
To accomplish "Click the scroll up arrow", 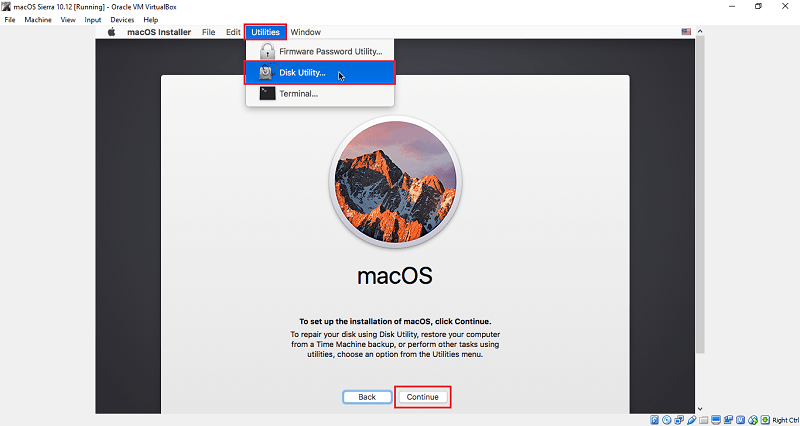I will (701, 31).
